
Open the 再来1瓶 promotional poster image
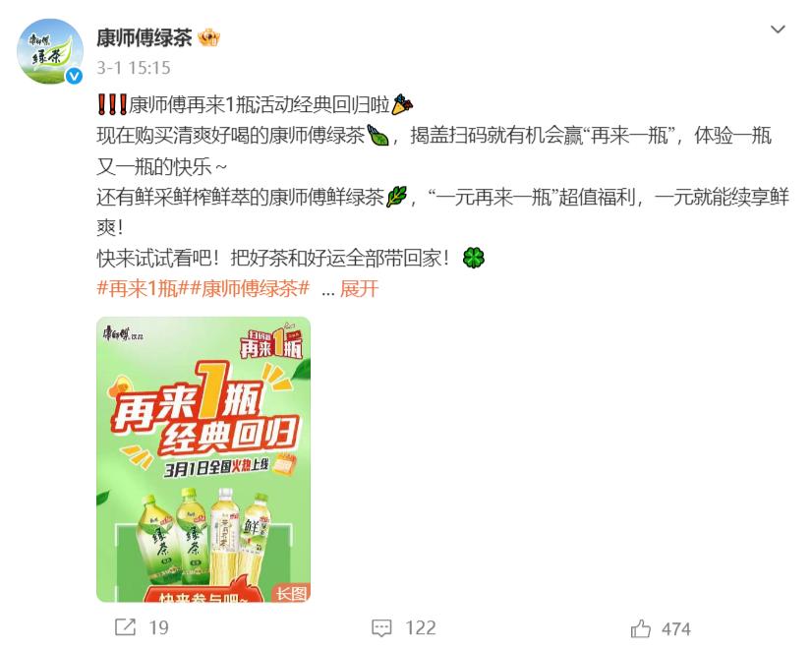click(203, 459)
